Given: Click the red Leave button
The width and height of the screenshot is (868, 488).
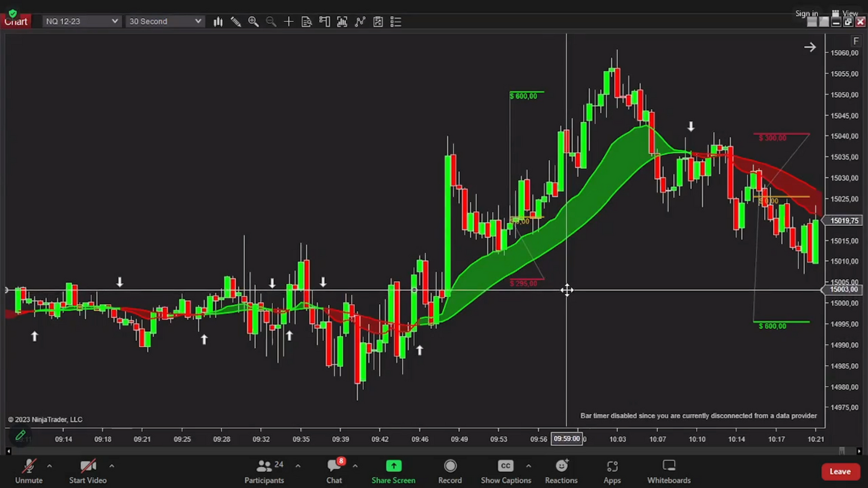Looking at the screenshot, I should (x=840, y=472).
